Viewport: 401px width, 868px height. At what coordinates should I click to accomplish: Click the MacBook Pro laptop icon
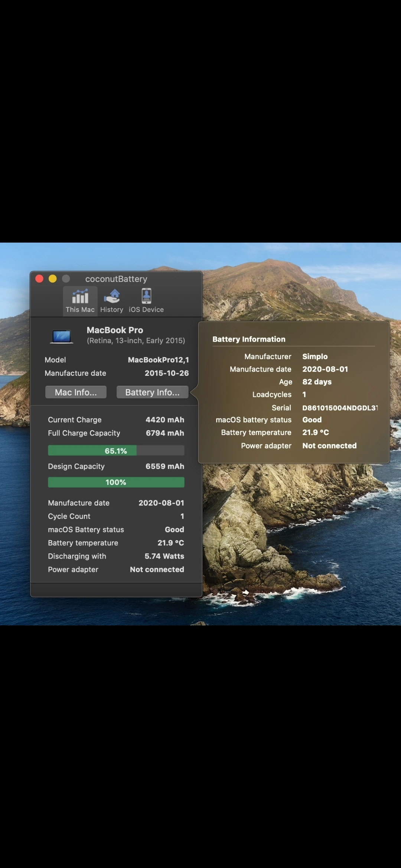[x=62, y=336]
